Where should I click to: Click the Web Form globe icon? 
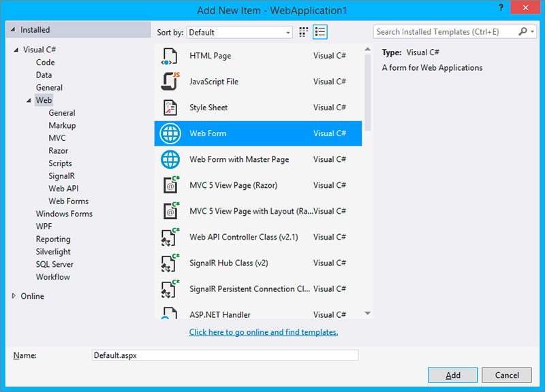pyautogui.click(x=170, y=133)
